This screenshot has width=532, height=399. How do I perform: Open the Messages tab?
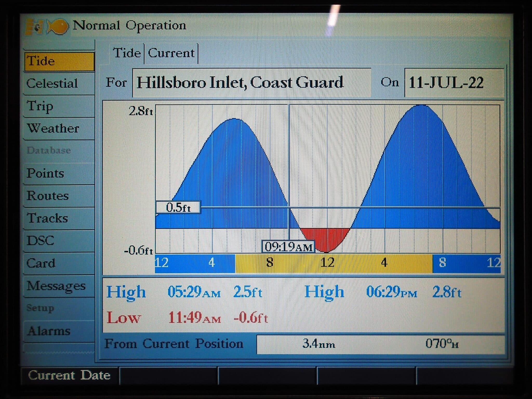56,286
